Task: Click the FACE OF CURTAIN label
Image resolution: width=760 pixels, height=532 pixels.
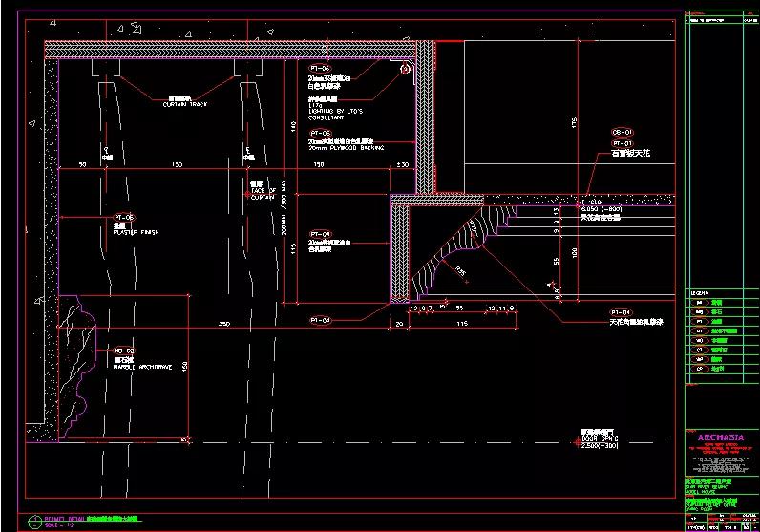Action: 264,194
